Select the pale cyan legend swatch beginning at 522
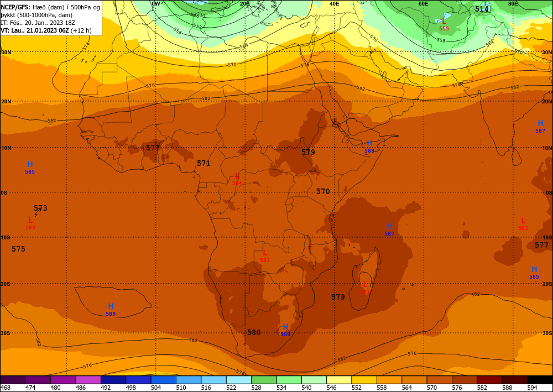The width and height of the screenshot is (553, 392). pyautogui.click(x=239, y=380)
